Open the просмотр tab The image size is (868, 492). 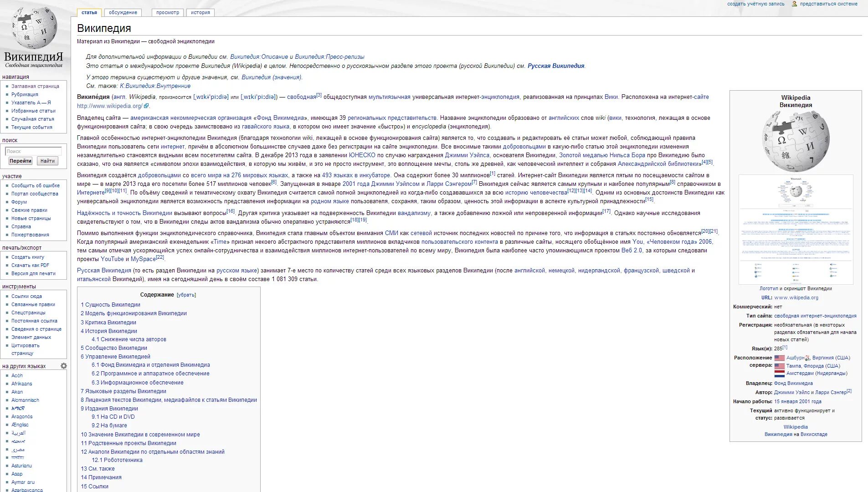[168, 13]
